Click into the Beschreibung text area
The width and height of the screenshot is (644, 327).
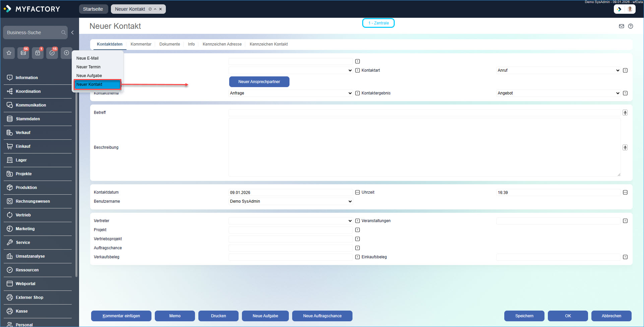click(x=424, y=147)
